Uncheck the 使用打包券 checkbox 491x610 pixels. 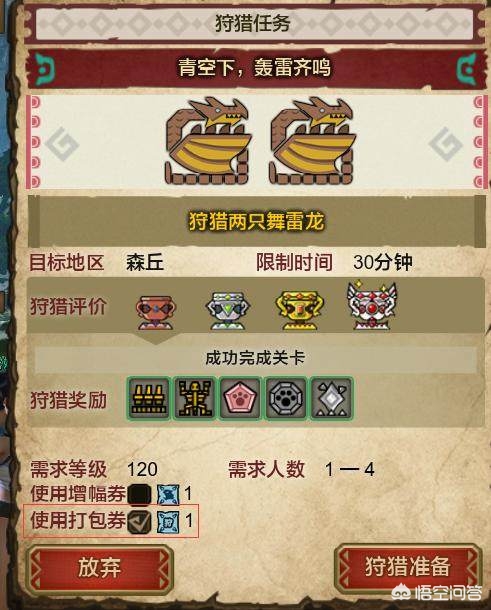(140, 521)
